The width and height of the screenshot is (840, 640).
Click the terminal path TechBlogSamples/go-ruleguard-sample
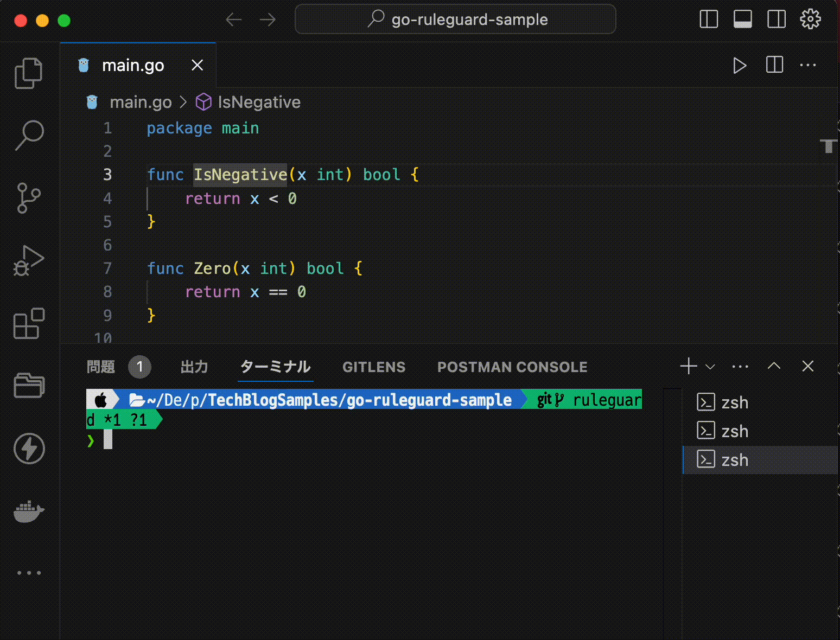pos(360,400)
